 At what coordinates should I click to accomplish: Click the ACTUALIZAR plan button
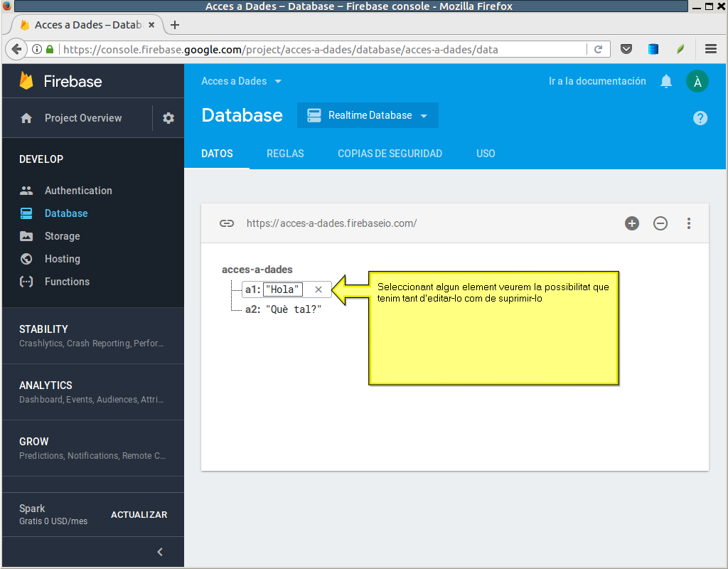[x=139, y=515]
